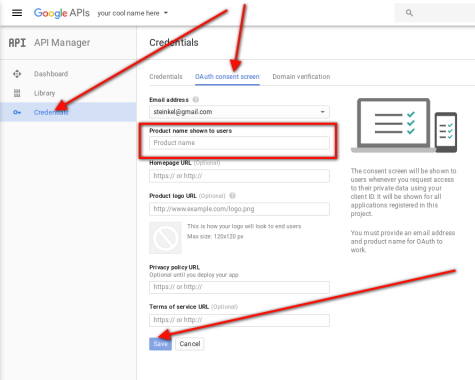475x380 pixels.
Task: Click the Privacy policy URL field
Action: tap(239, 287)
